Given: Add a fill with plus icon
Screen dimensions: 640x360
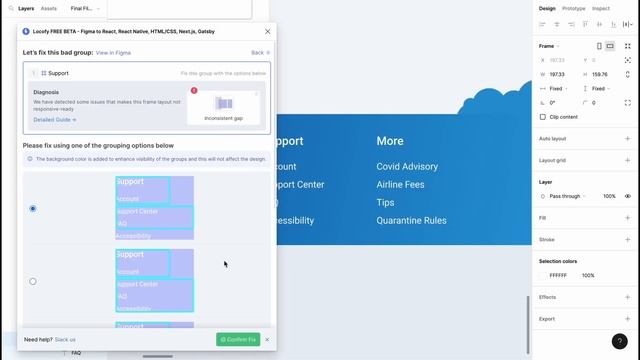Looking at the screenshot, I should [628, 218].
